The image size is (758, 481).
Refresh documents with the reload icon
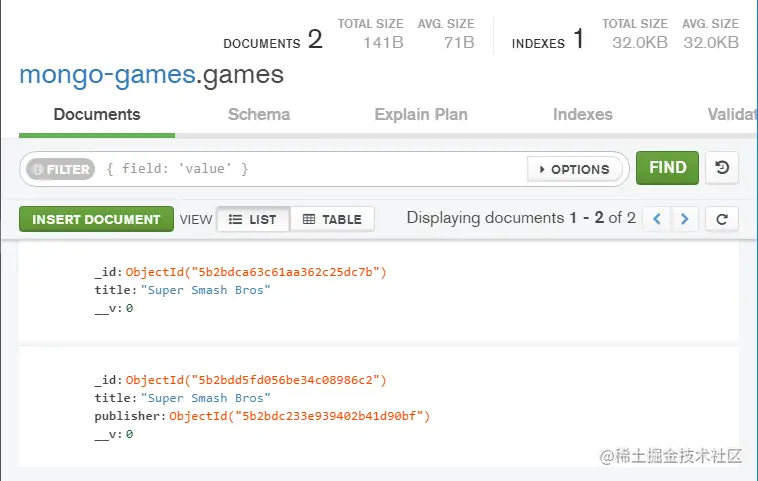pyautogui.click(x=722, y=219)
